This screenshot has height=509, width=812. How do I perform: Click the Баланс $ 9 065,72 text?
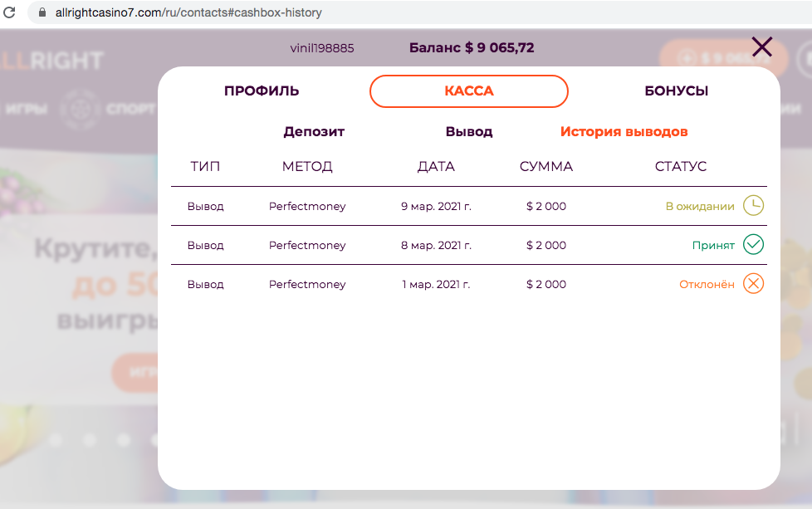pyautogui.click(x=472, y=47)
